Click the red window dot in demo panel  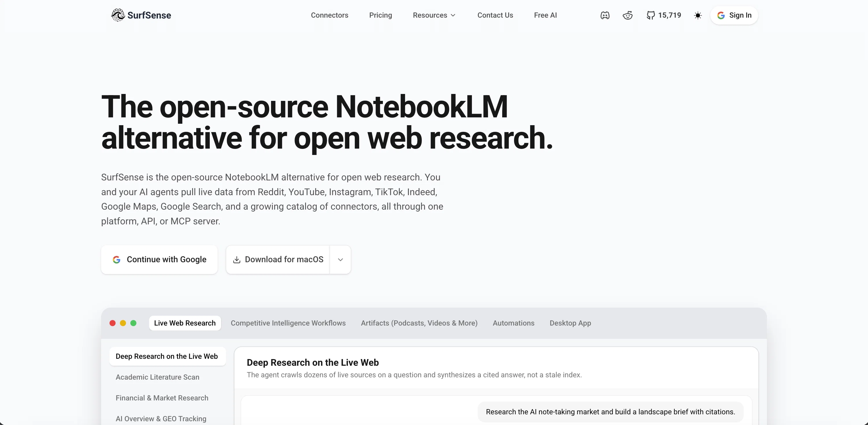point(112,323)
